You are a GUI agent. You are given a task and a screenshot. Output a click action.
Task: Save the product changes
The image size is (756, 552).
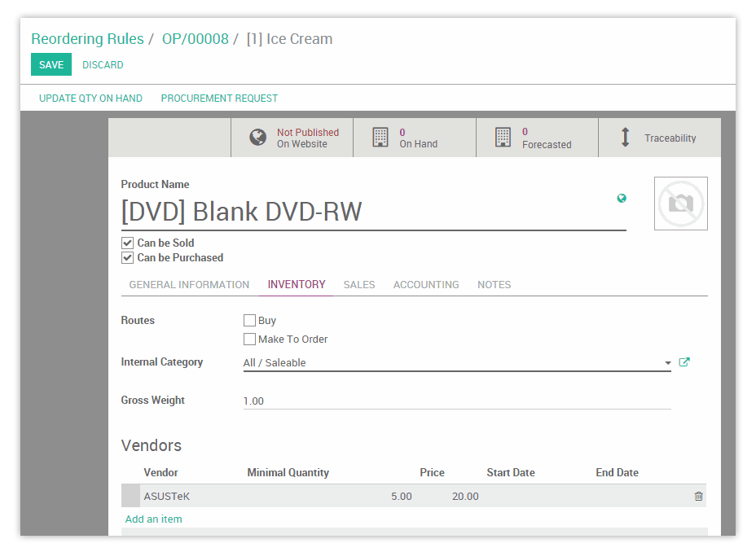[x=51, y=64]
